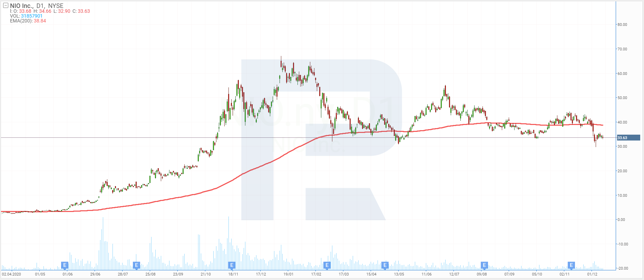Click the 0.00 price axis label
Viewport: 644px width, 280px height.
(621, 220)
